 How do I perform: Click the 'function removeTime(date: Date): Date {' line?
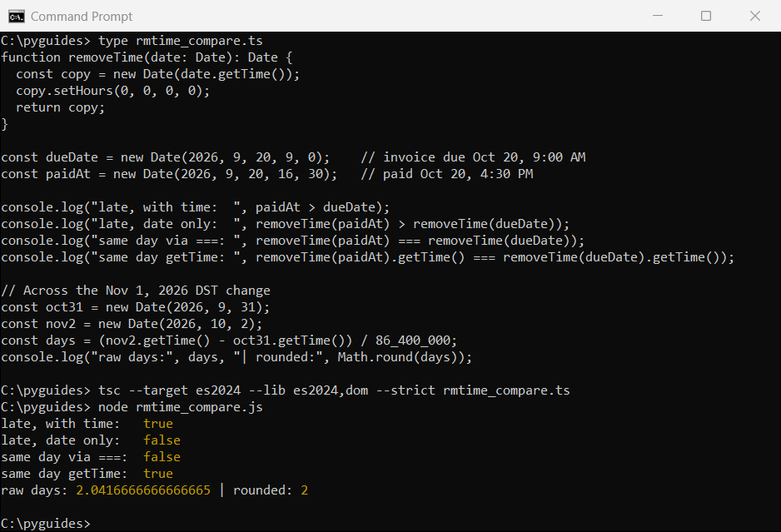point(147,57)
